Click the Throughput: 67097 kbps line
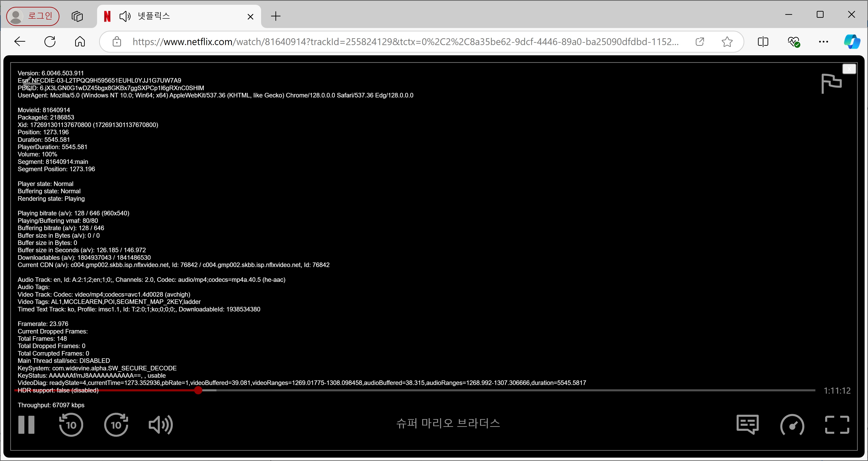868x461 pixels. [51, 405]
